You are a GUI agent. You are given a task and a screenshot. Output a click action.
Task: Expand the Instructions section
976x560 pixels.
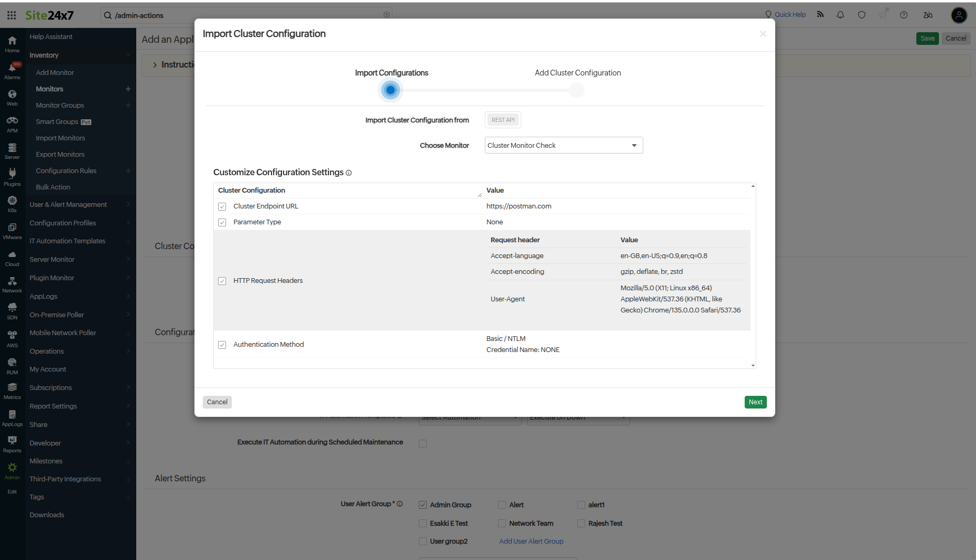154,64
